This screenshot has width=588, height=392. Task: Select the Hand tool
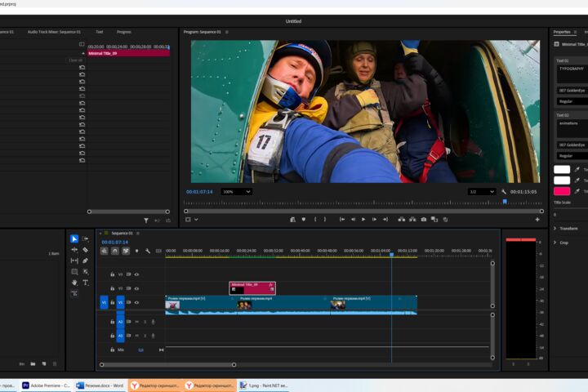(x=74, y=283)
